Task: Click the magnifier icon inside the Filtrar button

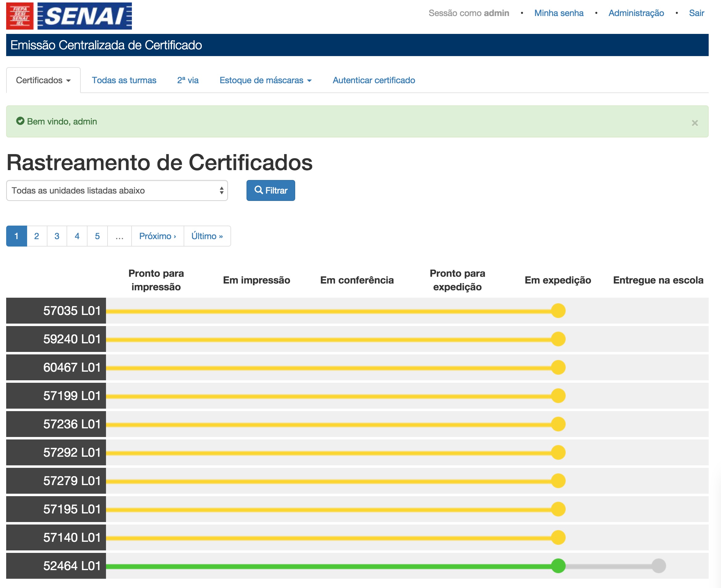Action: click(259, 190)
